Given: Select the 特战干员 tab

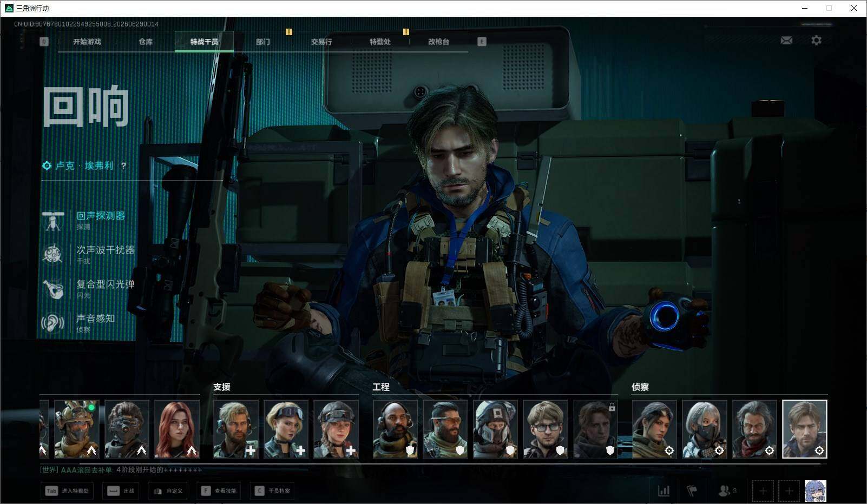Looking at the screenshot, I should (204, 42).
